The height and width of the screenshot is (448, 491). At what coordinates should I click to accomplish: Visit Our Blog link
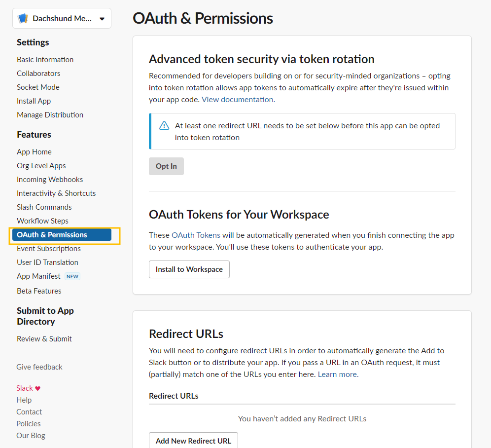click(31, 436)
